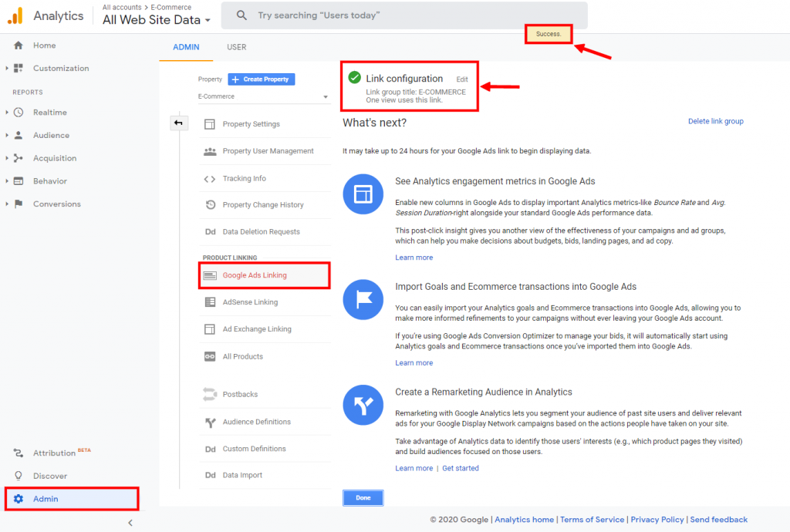Collapse the left navigation with bottom chevron
Screen dimensions: 790x532
(130, 522)
